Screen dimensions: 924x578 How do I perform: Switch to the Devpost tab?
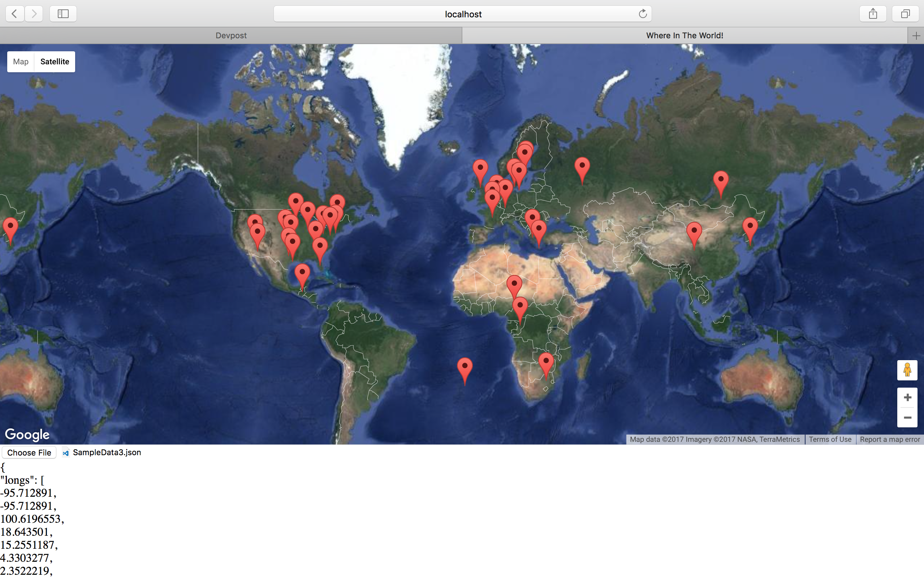(231, 35)
